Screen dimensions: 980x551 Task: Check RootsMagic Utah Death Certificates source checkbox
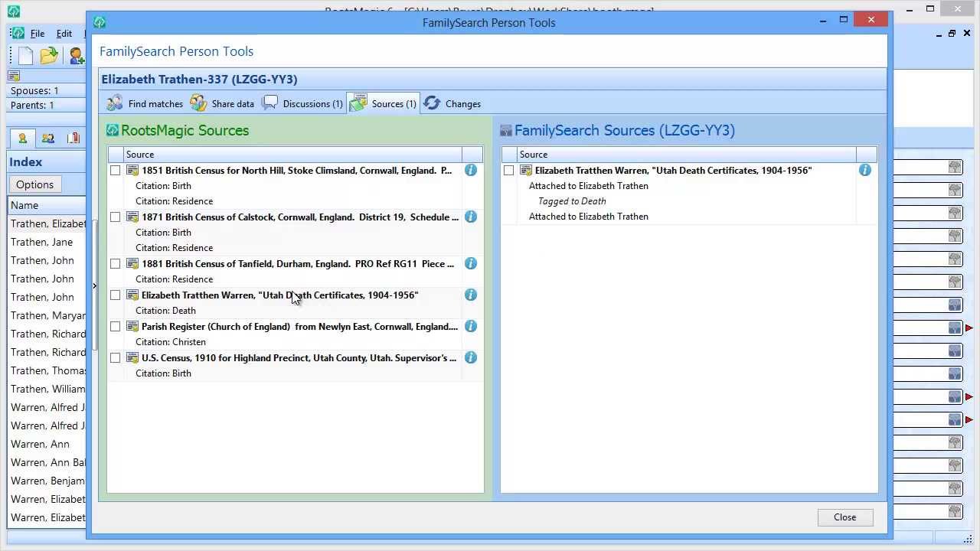pyautogui.click(x=116, y=295)
